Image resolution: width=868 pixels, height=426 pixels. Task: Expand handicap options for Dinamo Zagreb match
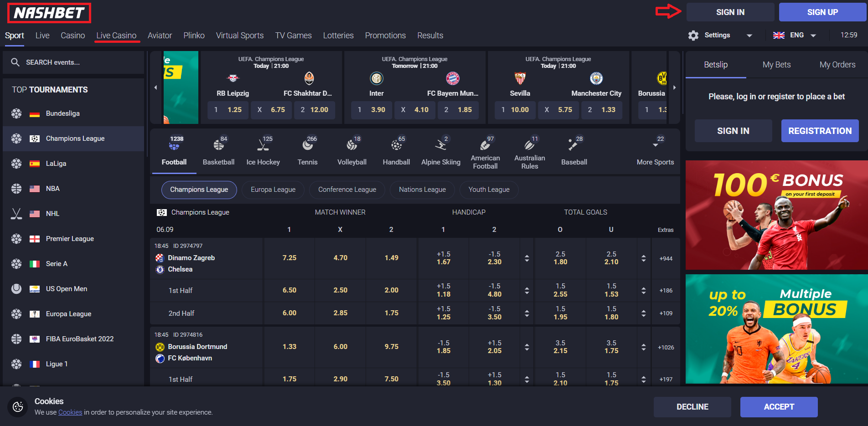pyautogui.click(x=527, y=258)
